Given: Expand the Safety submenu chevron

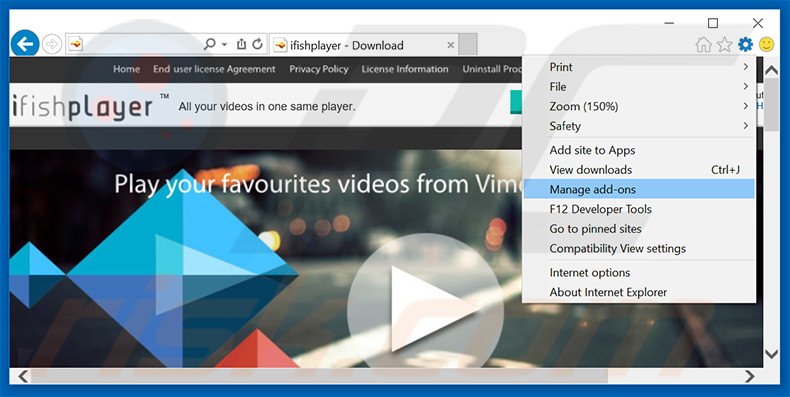Looking at the screenshot, I should pos(746,126).
